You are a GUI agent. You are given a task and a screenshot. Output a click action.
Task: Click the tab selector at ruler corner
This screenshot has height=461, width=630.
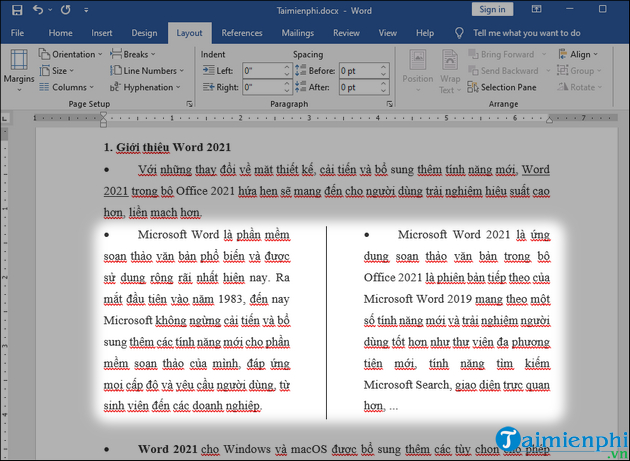(x=5, y=119)
